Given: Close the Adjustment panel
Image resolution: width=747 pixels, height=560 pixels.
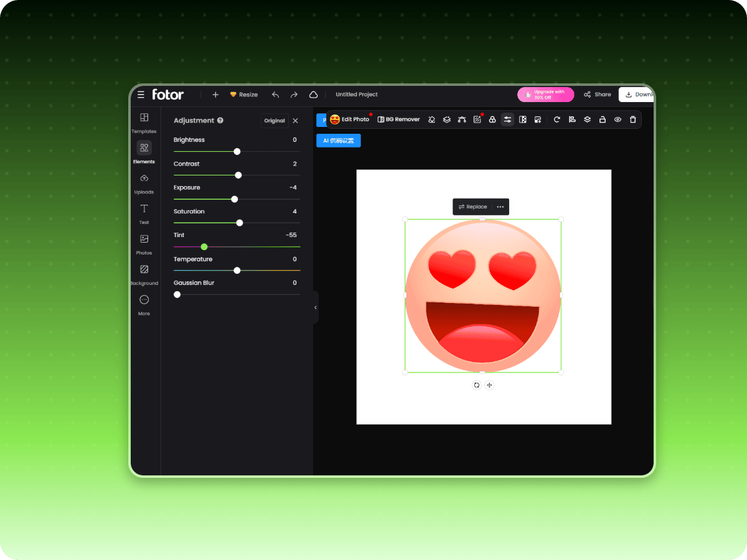Looking at the screenshot, I should coord(295,121).
